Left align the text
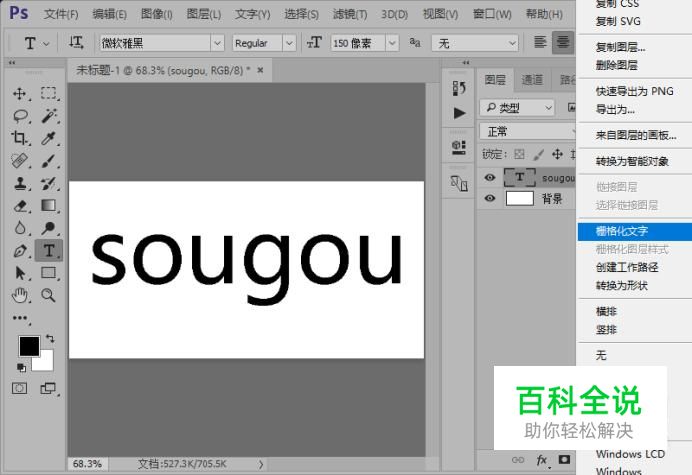 point(540,42)
